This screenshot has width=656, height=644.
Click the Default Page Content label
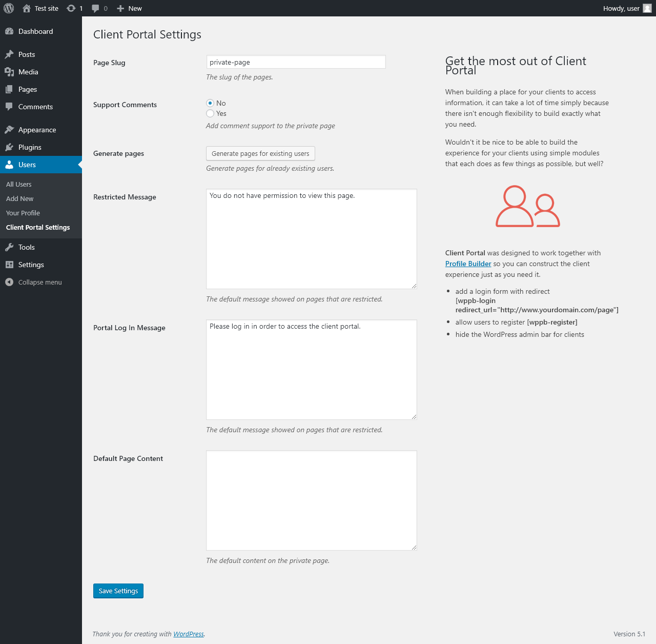(x=128, y=458)
